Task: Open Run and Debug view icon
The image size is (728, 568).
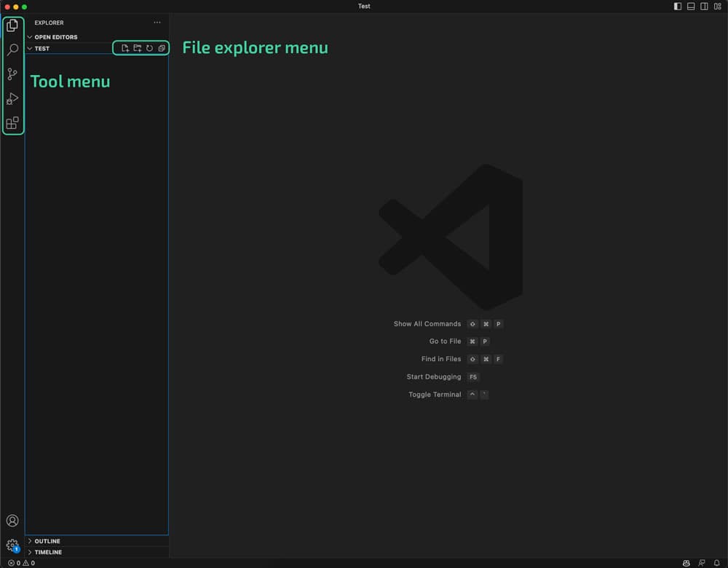Action: coord(12,98)
